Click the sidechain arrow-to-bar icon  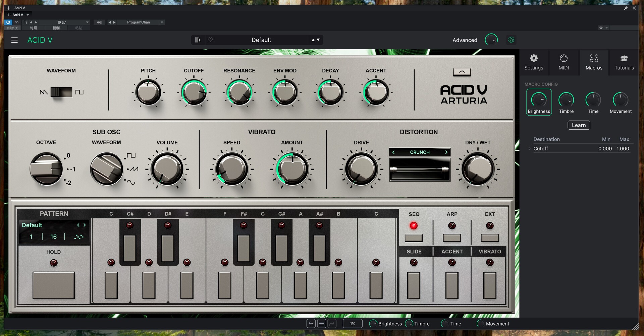[x=99, y=22]
